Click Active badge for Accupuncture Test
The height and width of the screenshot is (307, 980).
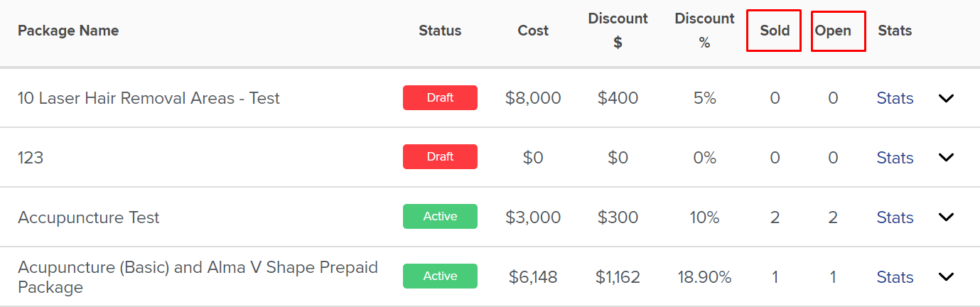tap(440, 217)
